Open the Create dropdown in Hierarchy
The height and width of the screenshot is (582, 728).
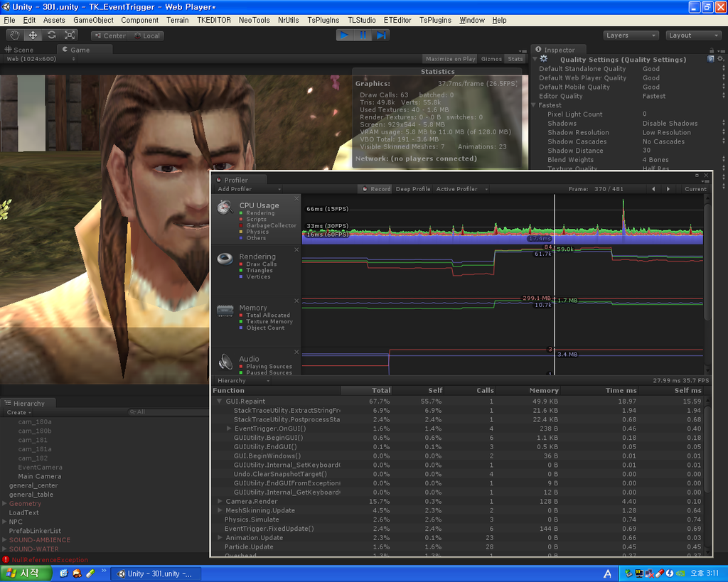pyautogui.click(x=18, y=413)
